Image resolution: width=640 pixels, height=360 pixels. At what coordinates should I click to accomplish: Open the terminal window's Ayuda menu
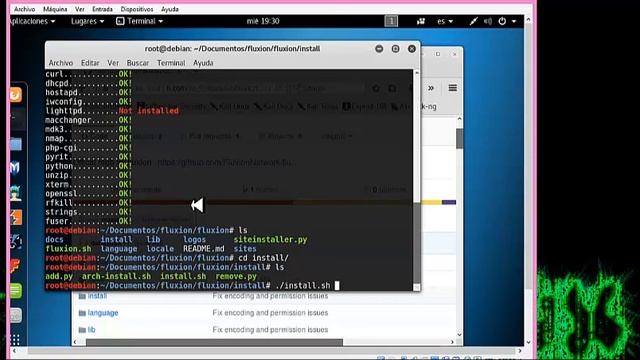203,63
